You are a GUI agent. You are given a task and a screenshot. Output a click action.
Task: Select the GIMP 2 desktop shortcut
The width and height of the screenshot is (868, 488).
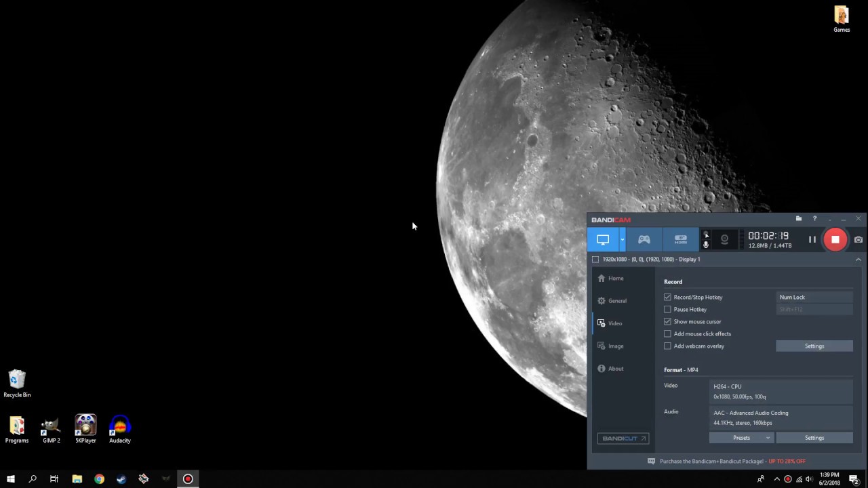(x=52, y=430)
